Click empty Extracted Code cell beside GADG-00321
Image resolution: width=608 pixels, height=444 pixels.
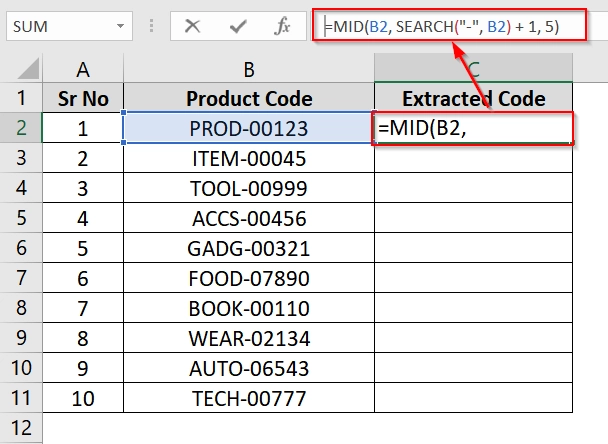473,248
